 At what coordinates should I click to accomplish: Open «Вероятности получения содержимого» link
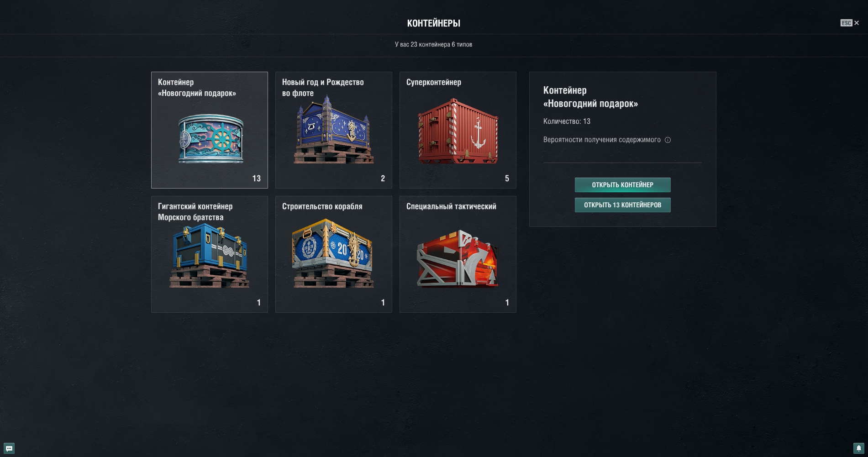coord(602,140)
